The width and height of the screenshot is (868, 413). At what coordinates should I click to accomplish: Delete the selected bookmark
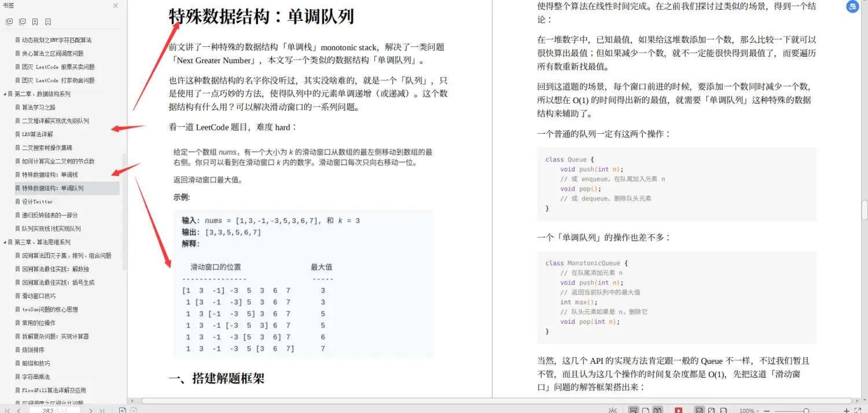click(48, 22)
